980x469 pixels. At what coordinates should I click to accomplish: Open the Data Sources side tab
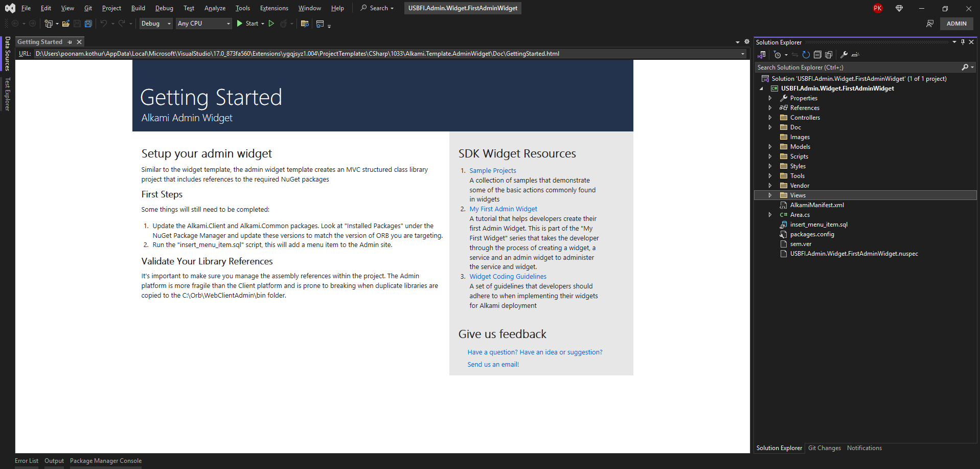coord(7,54)
